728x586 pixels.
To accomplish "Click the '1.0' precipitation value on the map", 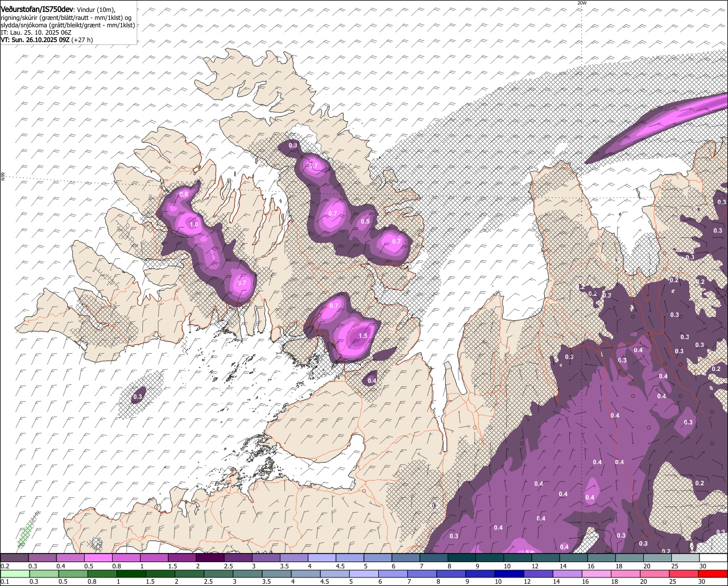I will (x=194, y=225).
